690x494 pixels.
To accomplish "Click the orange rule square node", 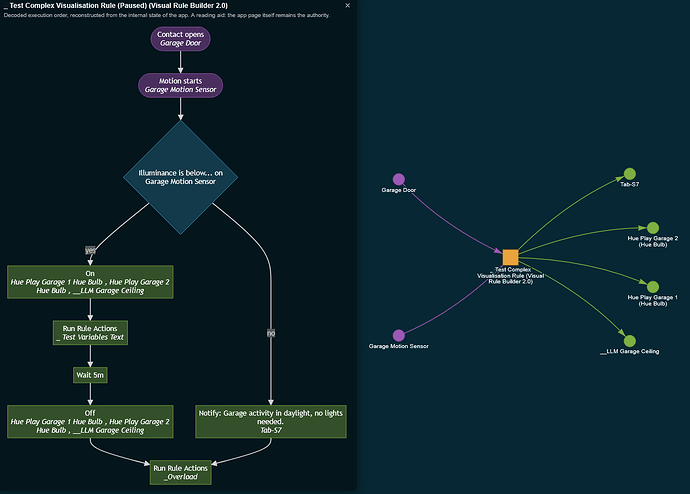I will 510,257.
